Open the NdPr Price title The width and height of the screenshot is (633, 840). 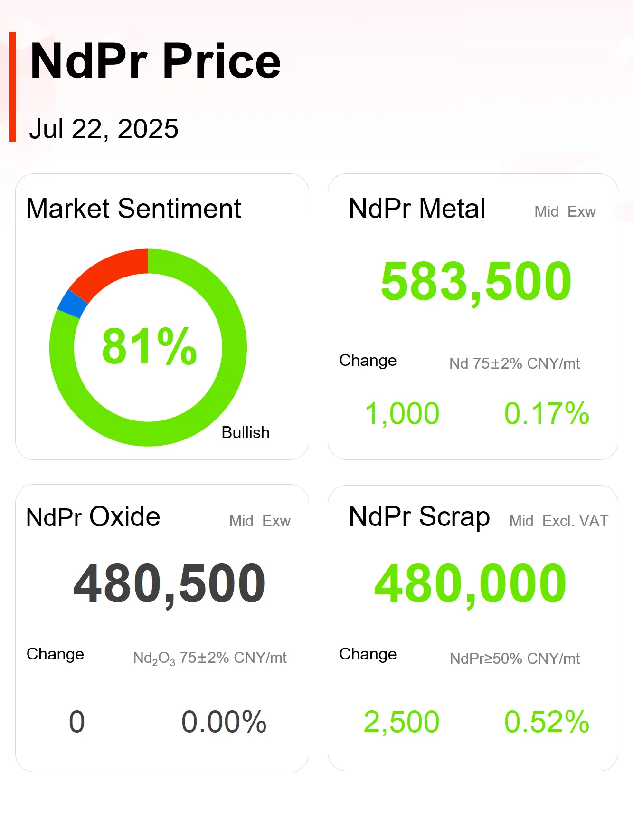tap(155, 61)
